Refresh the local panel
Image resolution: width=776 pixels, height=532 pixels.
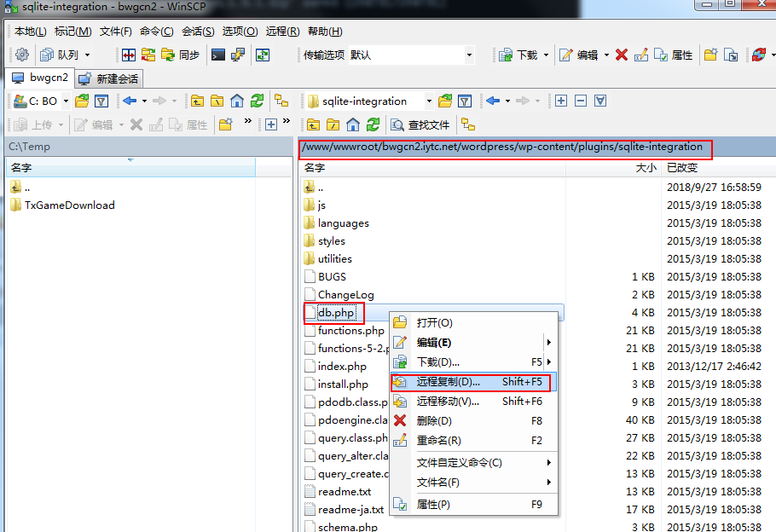(257, 101)
